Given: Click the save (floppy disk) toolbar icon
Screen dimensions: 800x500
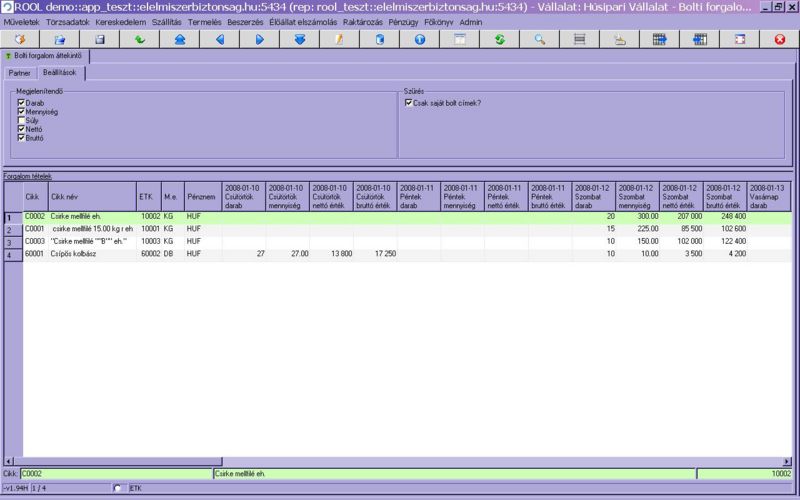Looking at the screenshot, I should (100, 39).
